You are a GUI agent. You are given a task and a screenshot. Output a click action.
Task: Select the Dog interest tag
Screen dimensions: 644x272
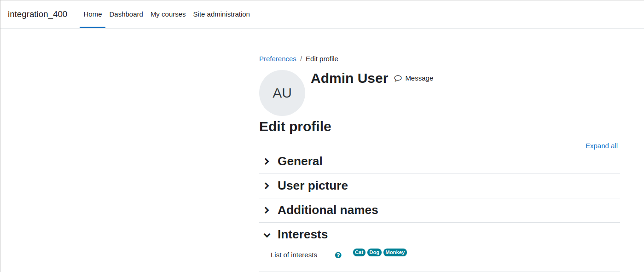point(374,252)
